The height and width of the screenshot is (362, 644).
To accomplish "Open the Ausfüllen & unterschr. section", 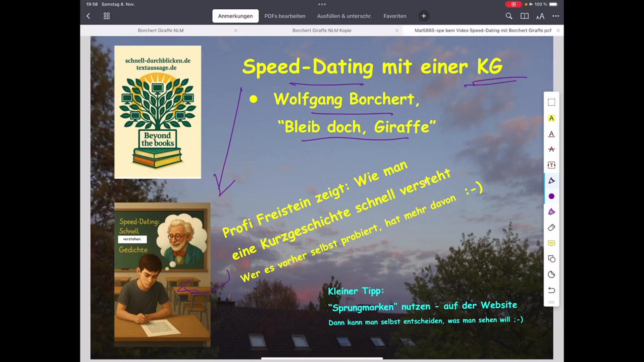I will 344,16.
